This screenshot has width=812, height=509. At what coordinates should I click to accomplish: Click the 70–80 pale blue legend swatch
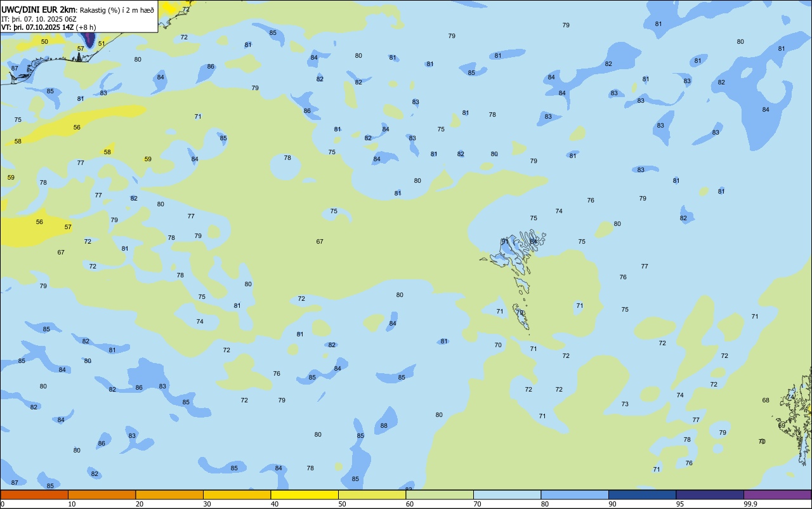click(507, 494)
